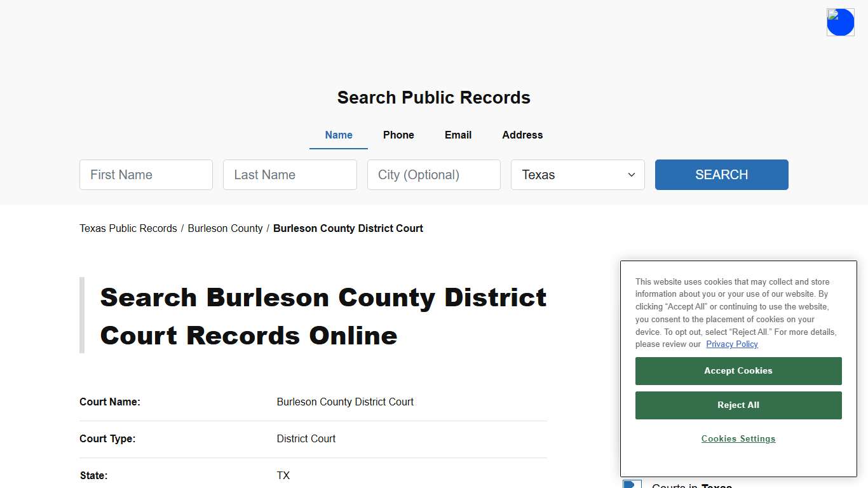Click the Reject All button
The height and width of the screenshot is (488, 868).
click(738, 405)
